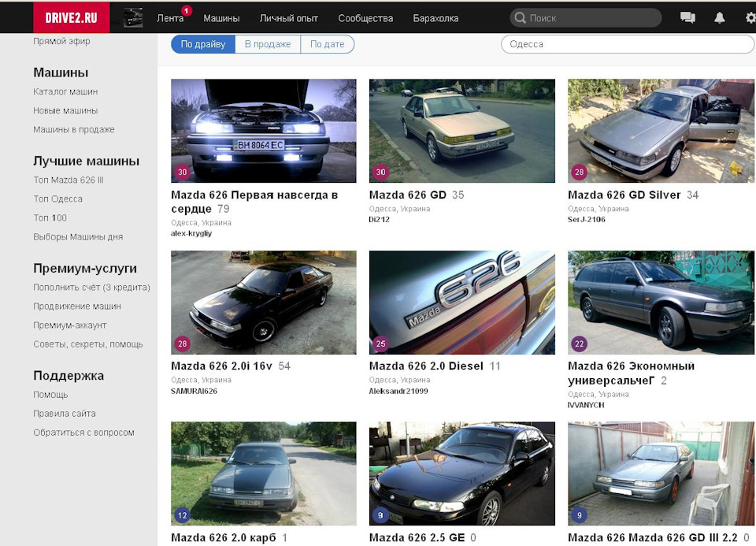This screenshot has height=546, width=756.
Task: Open Личный опыт in the top menu
Action: [x=289, y=18]
